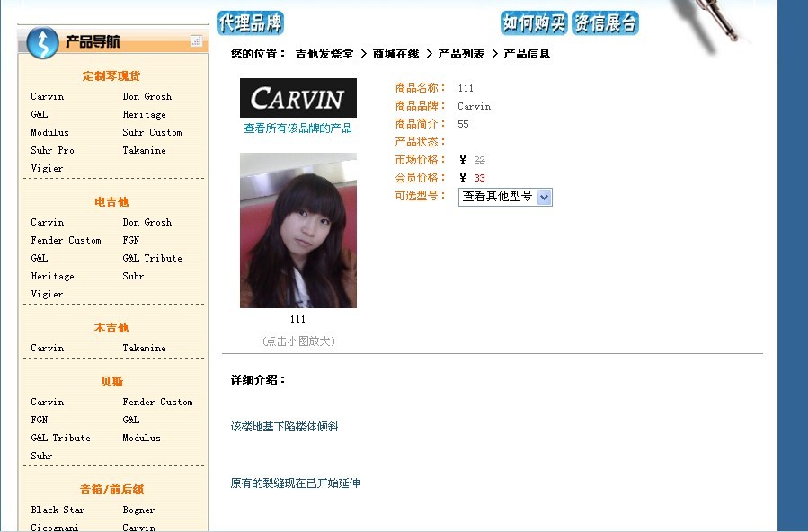
Task: Go to 吉他发烧堂 breadcrumb
Action: click(x=324, y=54)
